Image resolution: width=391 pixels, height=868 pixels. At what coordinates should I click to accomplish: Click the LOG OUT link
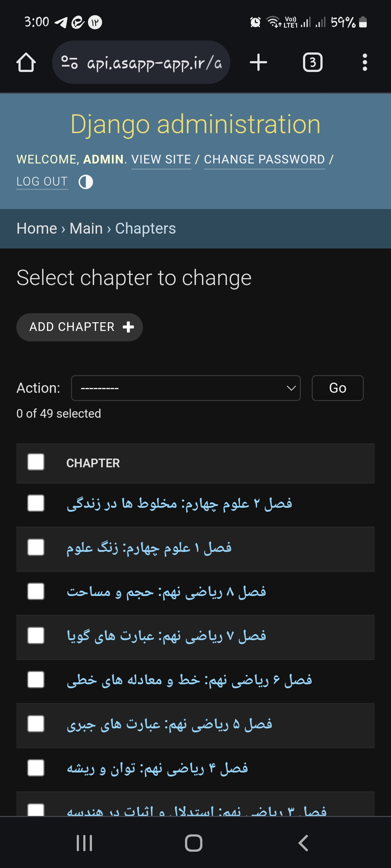coord(42,182)
